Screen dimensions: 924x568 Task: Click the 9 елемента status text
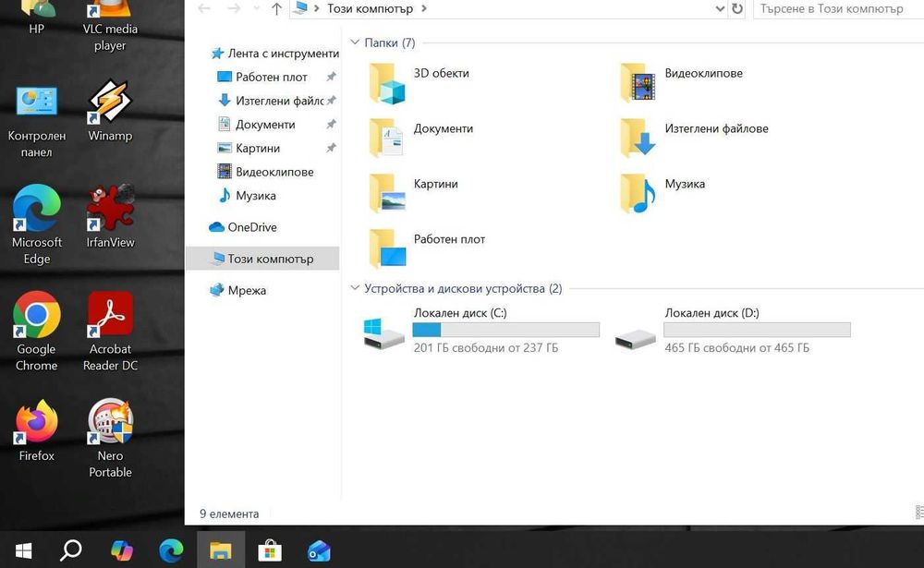point(229,514)
